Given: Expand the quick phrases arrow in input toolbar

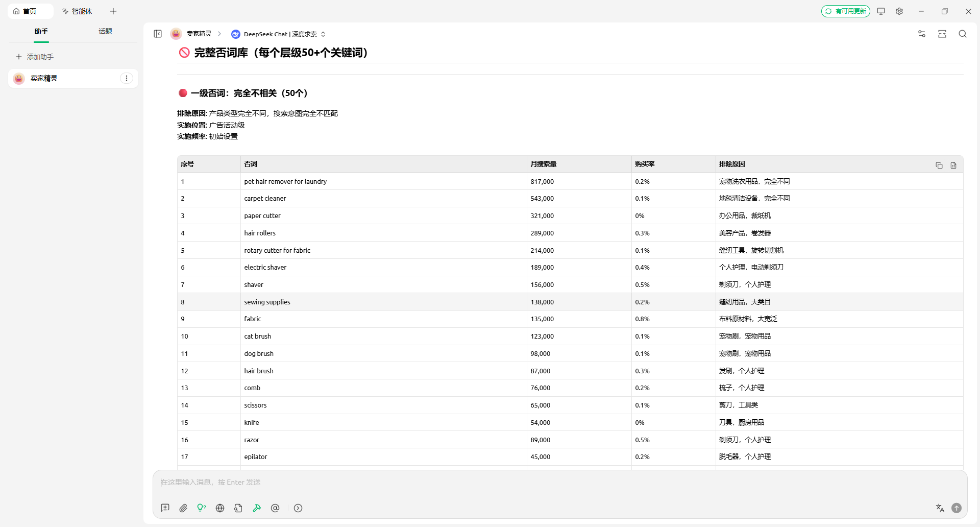Looking at the screenshot, I should (298, 508).
